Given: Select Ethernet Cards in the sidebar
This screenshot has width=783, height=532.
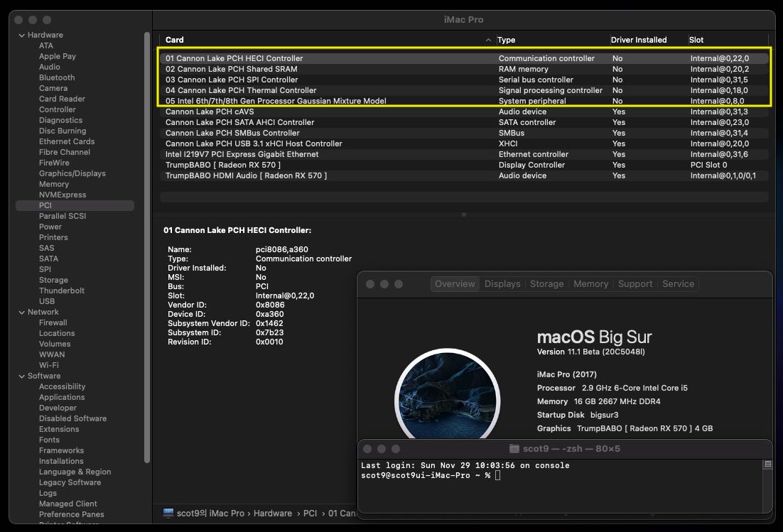Looking at the screenshot, I should 67,142.
